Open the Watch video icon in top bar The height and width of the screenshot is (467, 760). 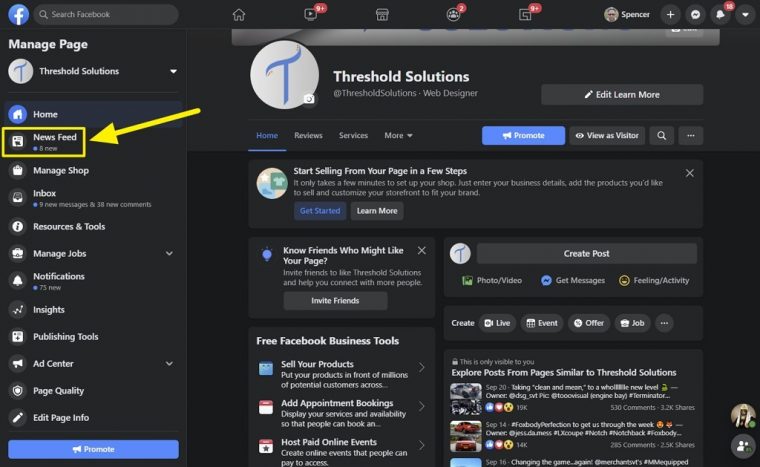tap(311, 15)
